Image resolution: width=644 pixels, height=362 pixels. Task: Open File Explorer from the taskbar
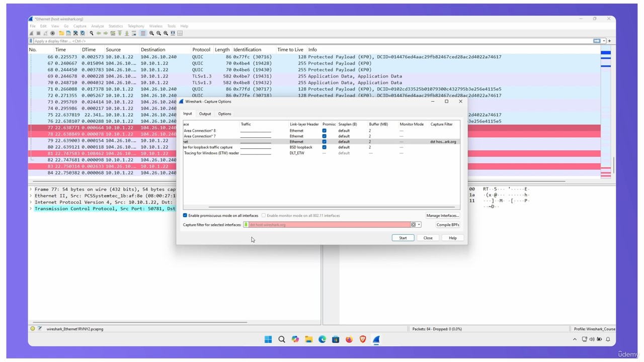pos(308,339)
